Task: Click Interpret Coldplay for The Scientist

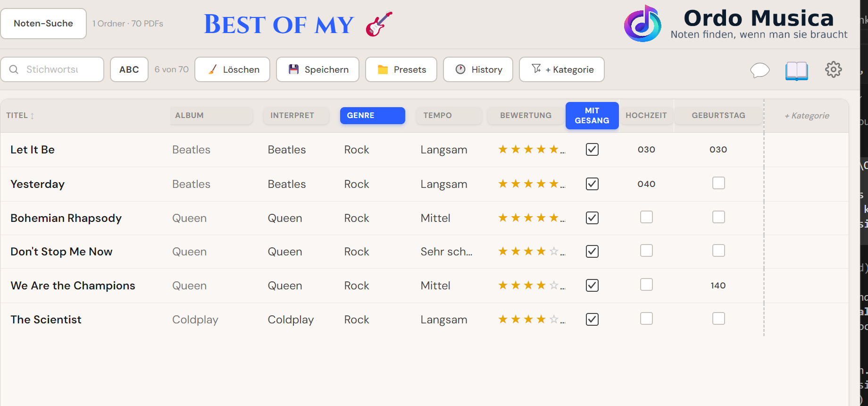Action: click(291, 320)
